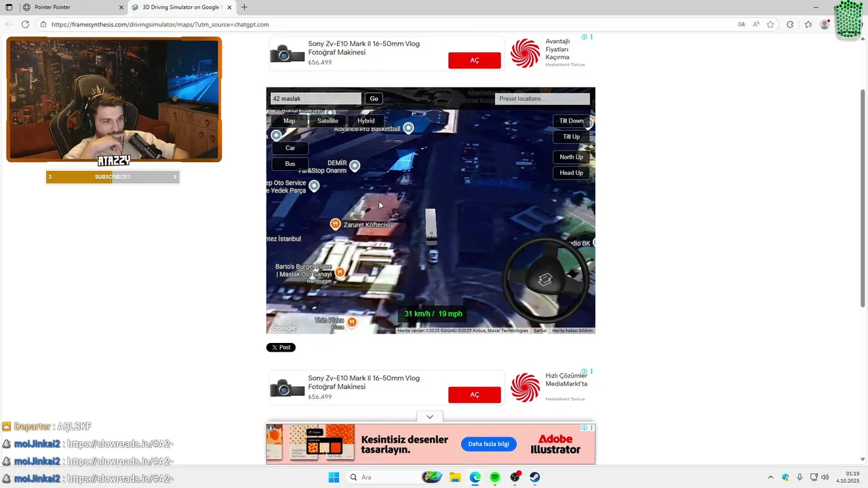Open Steam from taskbar
868x488 pixels.
coord(534,477)
